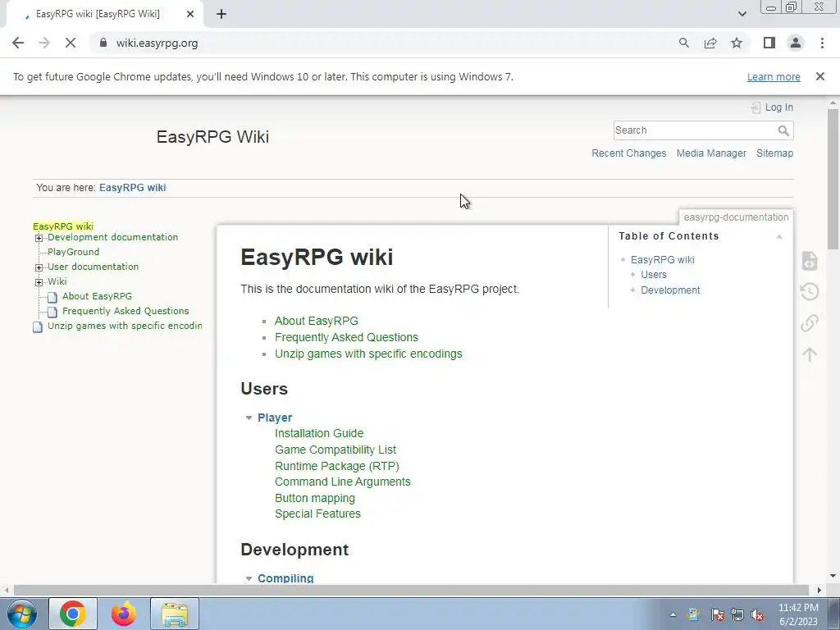Screen dimensions: 840x630
Task: Click the Chrome taskbar icon
Action: [73, 614]
